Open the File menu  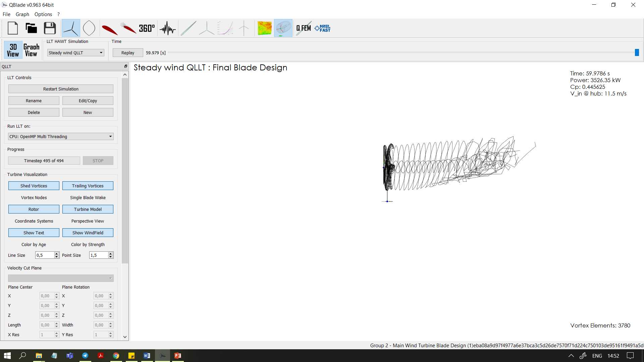6,14
